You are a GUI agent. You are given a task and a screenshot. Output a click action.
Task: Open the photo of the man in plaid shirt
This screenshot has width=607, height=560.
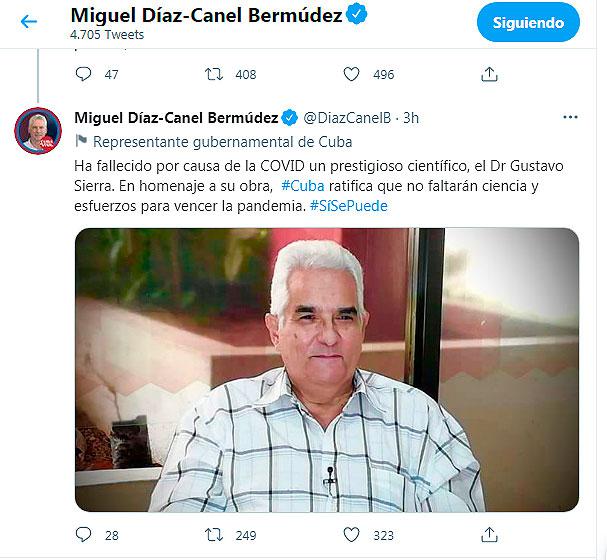click(327, 370)
